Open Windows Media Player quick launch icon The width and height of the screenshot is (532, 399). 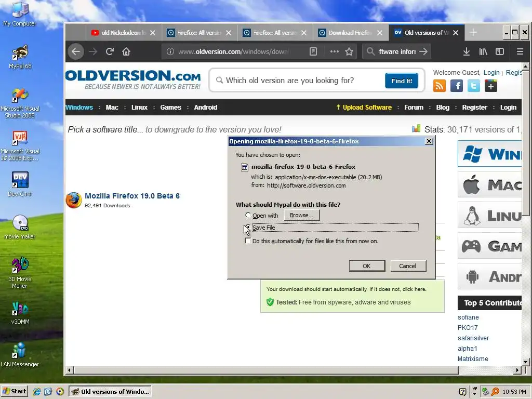pos(60,392)
